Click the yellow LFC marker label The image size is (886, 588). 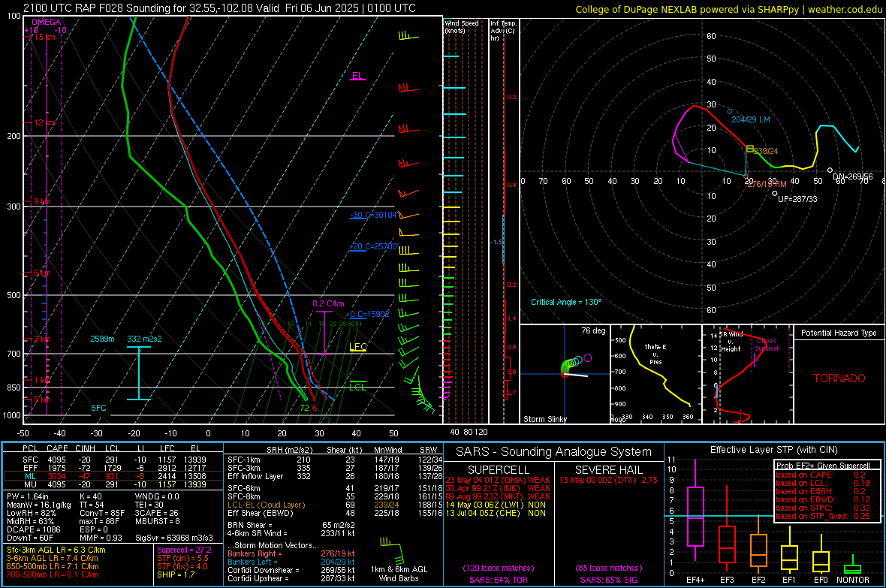click(x=358, y=347)
